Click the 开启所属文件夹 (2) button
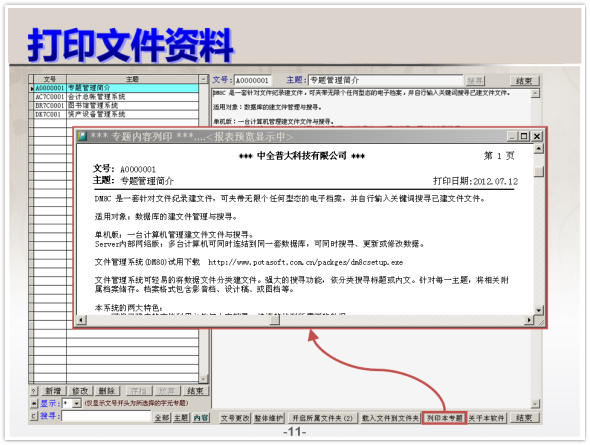 [322, 418]
